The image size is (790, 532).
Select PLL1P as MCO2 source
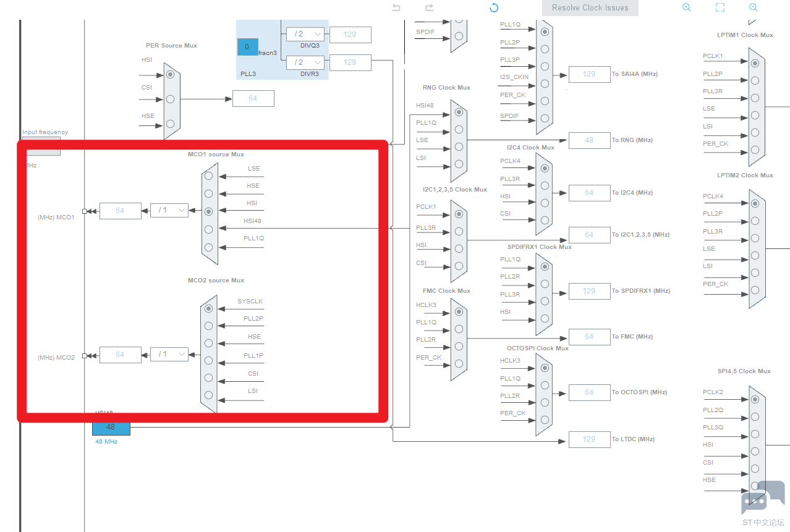208,361
